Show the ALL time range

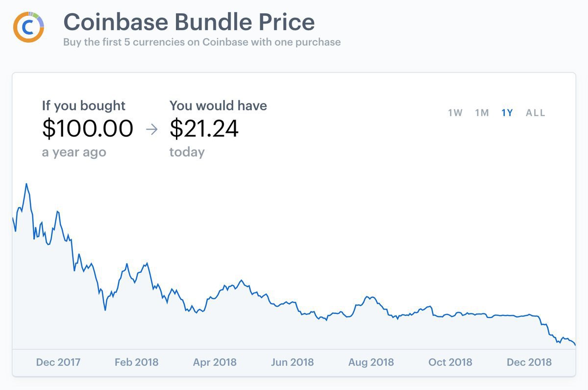[536, 113]
